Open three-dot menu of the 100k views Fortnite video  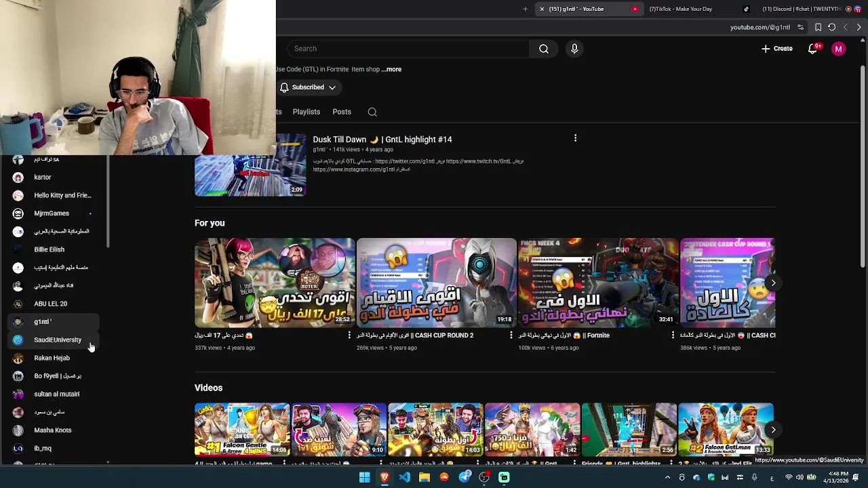673,335
